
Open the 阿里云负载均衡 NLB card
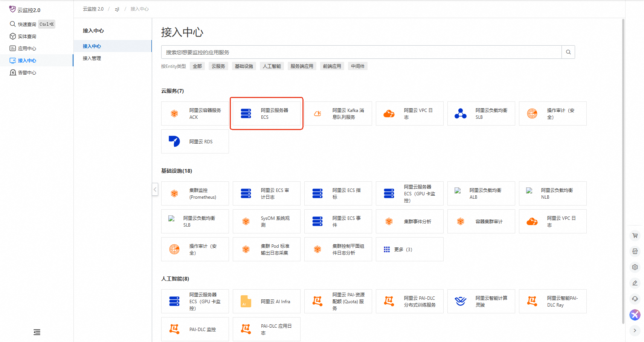553,193
